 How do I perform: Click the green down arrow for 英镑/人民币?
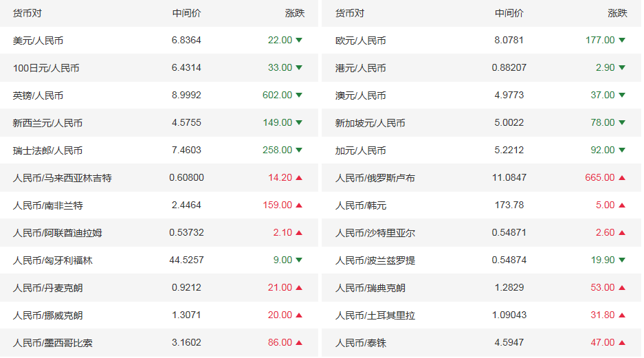pos(299,96)
